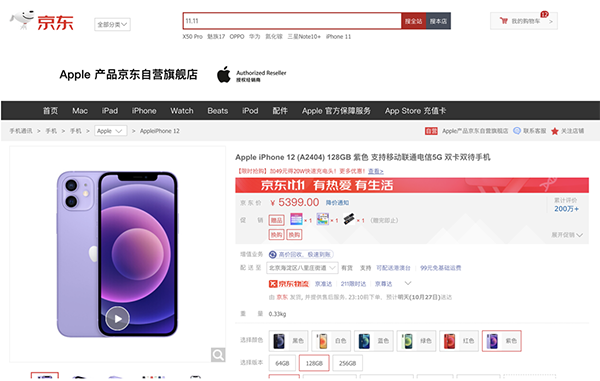Click the third gift cable icon

pos(349,219)
